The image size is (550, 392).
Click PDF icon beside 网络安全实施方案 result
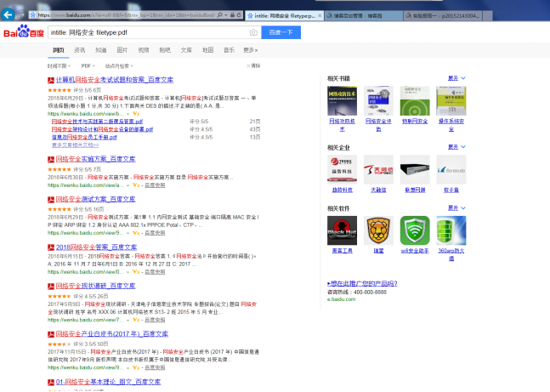[x=51, y=160]
